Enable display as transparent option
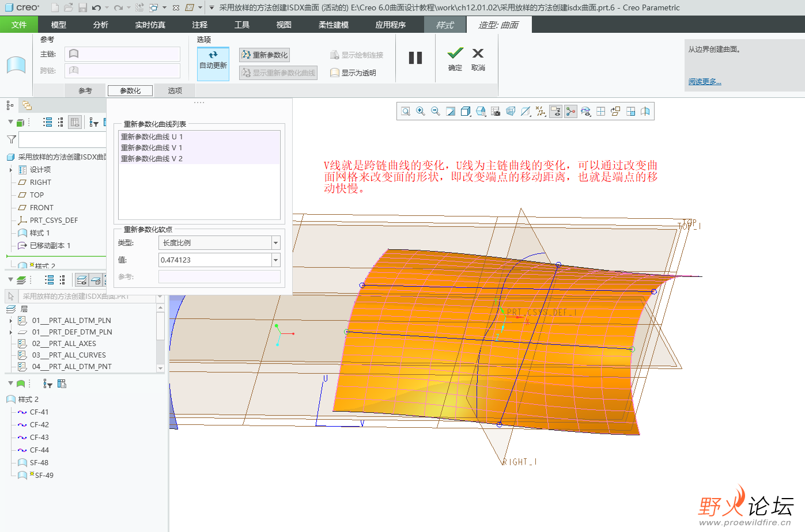The height and width of the screenshot is (532, 805). point(353,73)
